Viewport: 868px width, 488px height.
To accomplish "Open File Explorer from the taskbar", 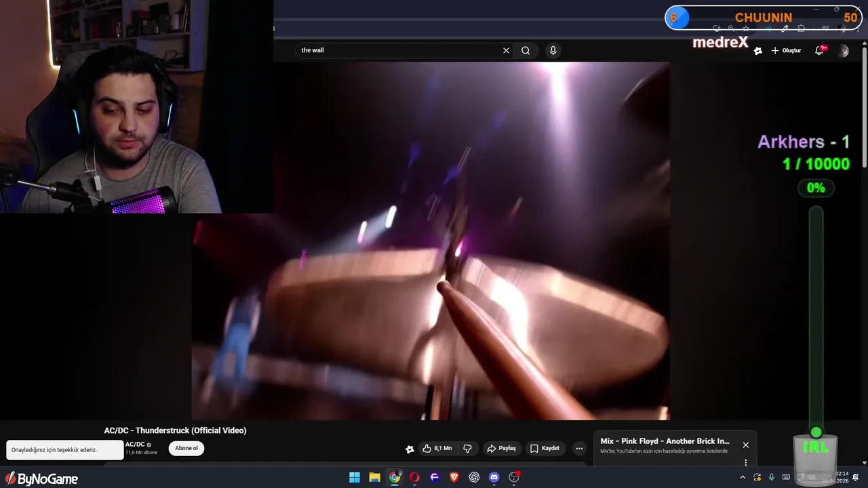I will point(374,477).
